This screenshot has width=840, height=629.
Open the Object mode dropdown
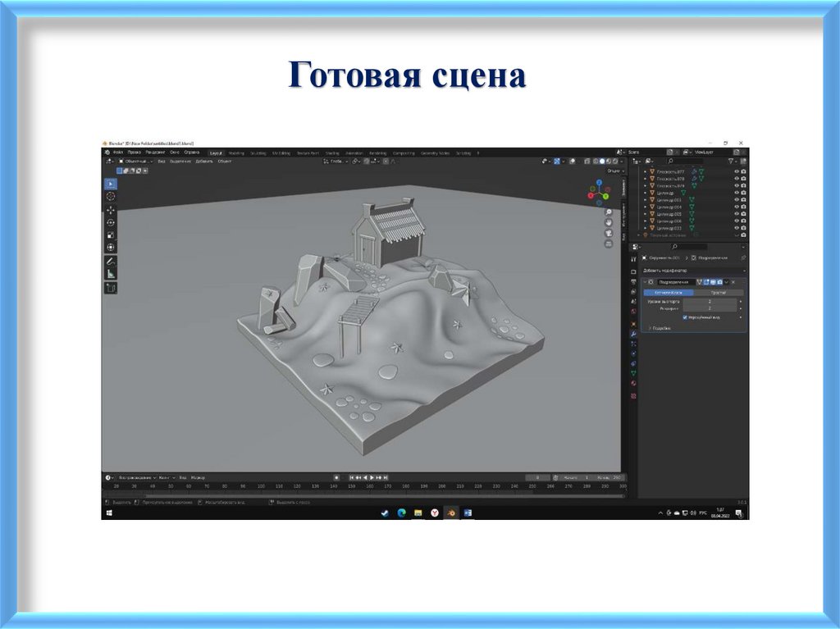tap(136, 162)
